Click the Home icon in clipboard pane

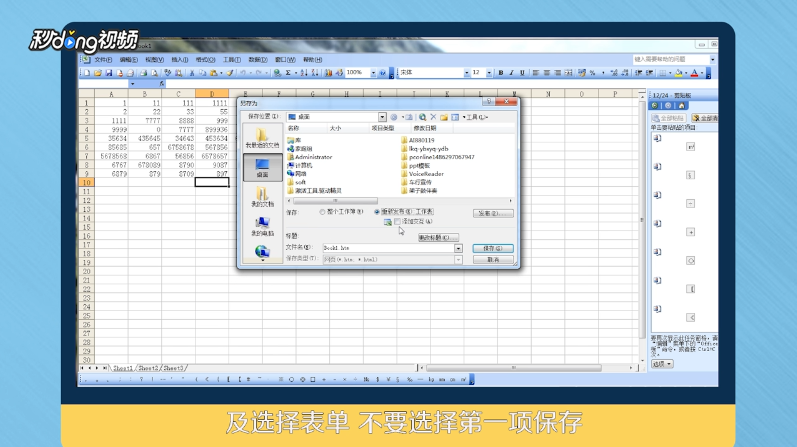(681, 106)
